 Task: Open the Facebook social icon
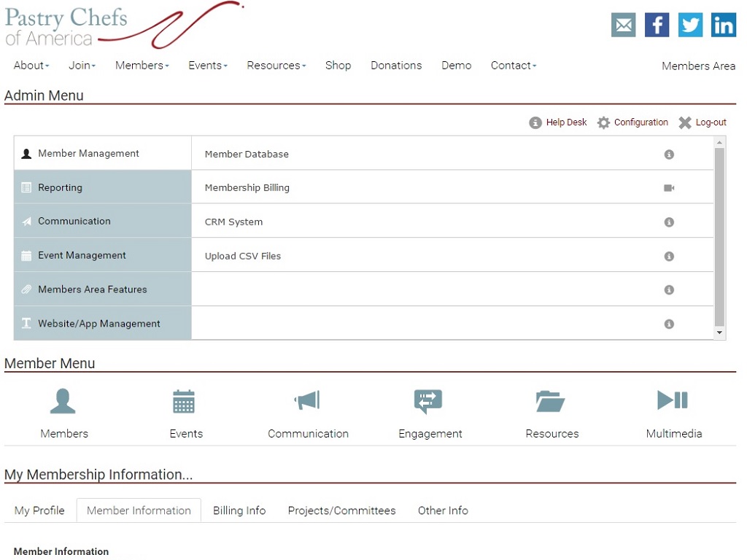click(657, 25)
